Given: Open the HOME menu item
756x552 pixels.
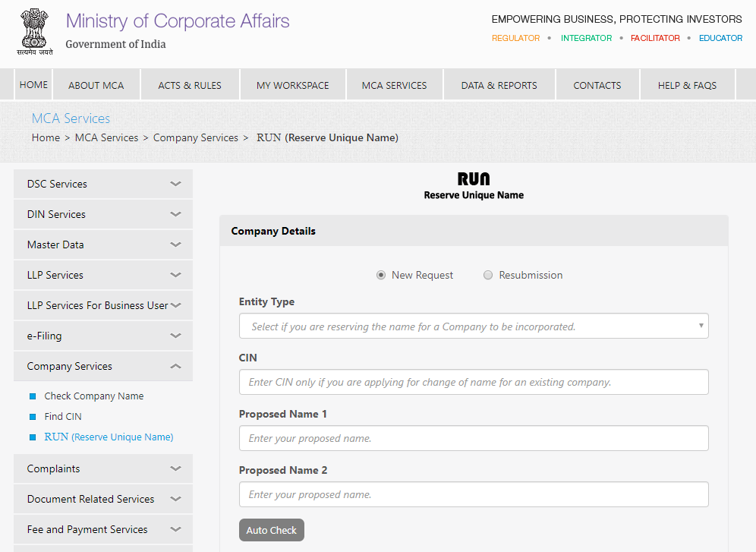Looking at the screenshot, I should 33,85.
